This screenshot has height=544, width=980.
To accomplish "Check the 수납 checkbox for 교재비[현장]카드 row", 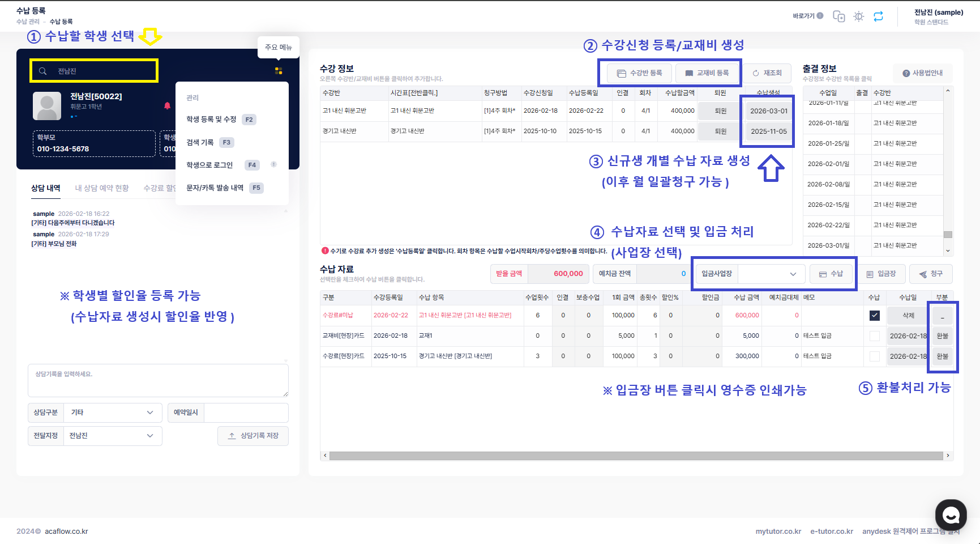I will coord(875,336).
